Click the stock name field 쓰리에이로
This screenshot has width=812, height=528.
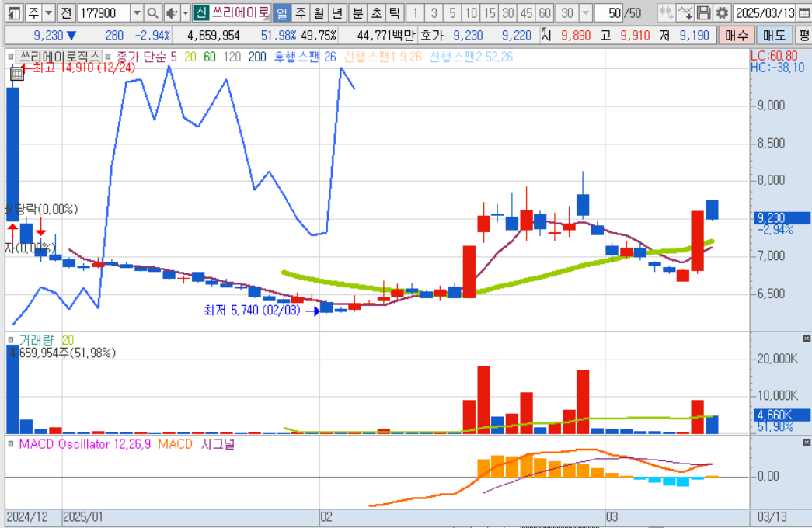[240, 13]
